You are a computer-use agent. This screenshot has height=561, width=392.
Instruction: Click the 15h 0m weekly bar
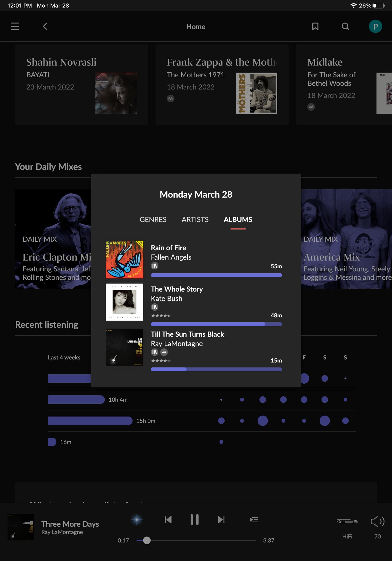90,421
